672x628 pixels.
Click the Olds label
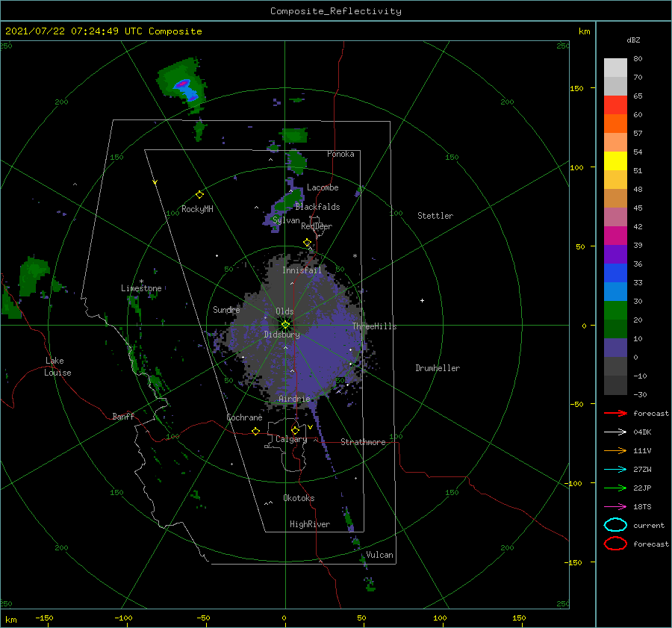tap(284, 311)
